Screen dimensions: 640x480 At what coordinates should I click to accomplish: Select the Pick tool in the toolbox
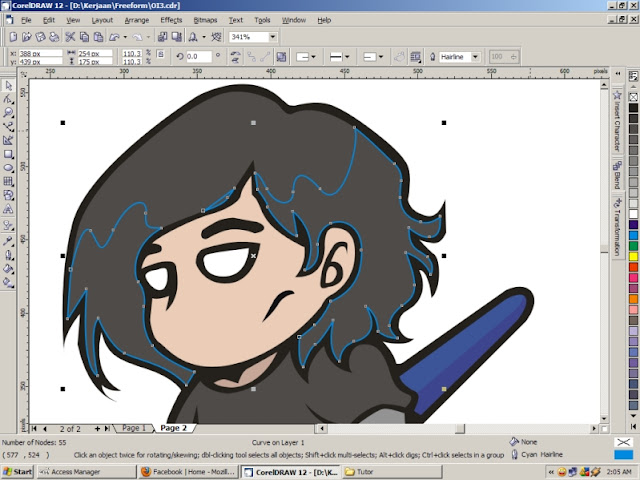(8, 85)
